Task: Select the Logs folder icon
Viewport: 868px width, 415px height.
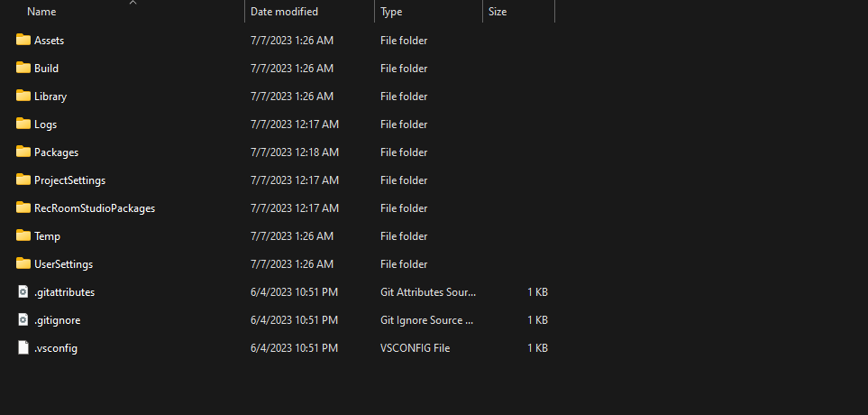Action: click(x=23, y=124)
